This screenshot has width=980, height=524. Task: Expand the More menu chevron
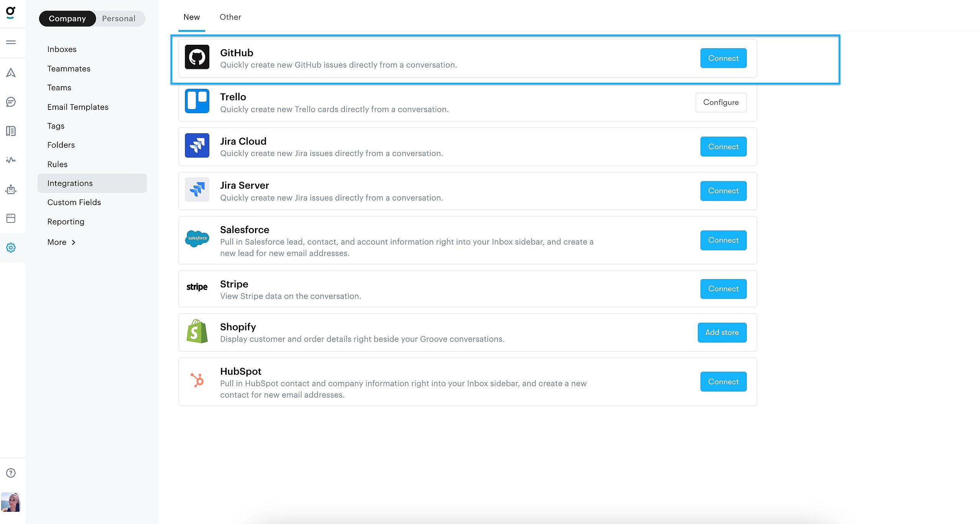pos(73,242)
